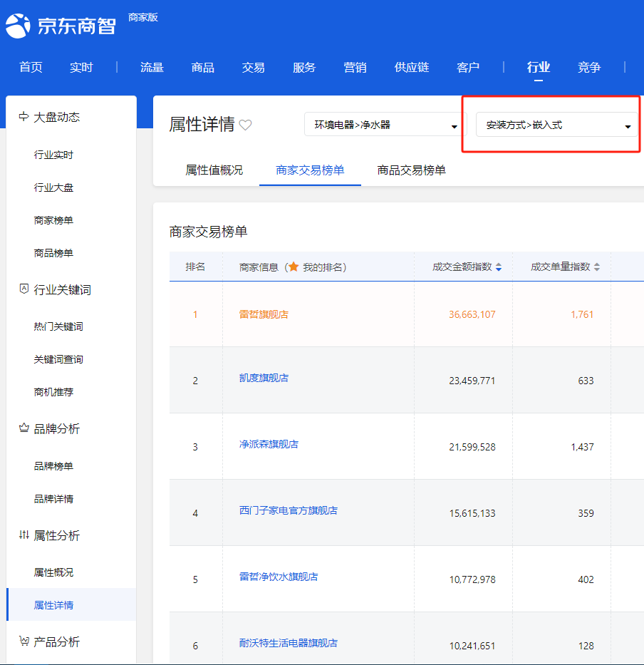
Task: Open the 竞争 navigation item
Action: point(589,67)
